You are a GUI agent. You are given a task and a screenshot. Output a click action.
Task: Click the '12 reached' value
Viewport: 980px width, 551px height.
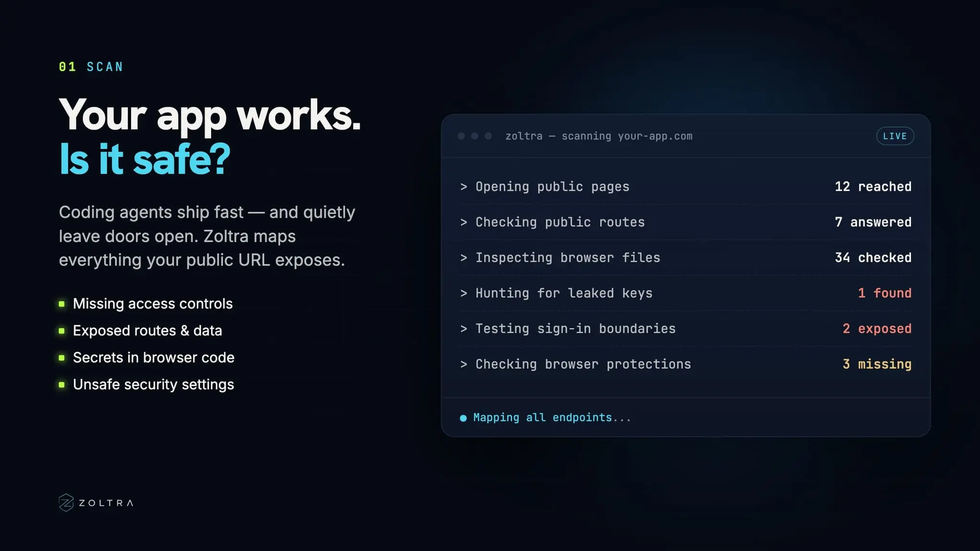tap(873, 187)
